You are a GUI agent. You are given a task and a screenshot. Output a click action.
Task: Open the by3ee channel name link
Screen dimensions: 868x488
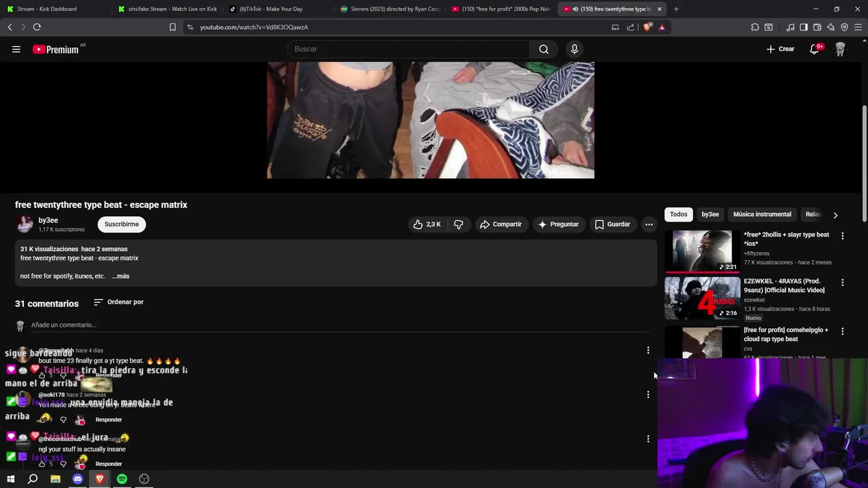(x=48, y=220)
